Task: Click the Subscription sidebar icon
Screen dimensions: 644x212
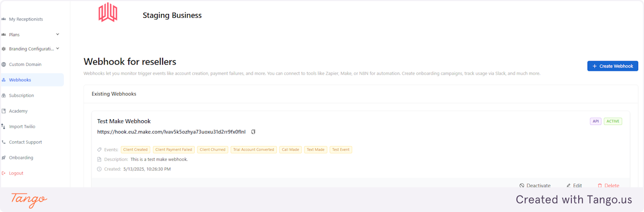Action: click(x=4, y=96)
